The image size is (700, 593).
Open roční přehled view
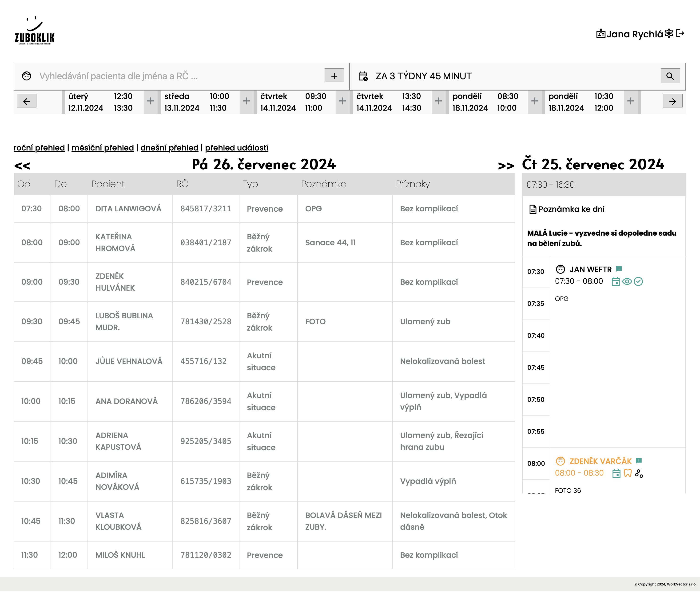point(39,148)
